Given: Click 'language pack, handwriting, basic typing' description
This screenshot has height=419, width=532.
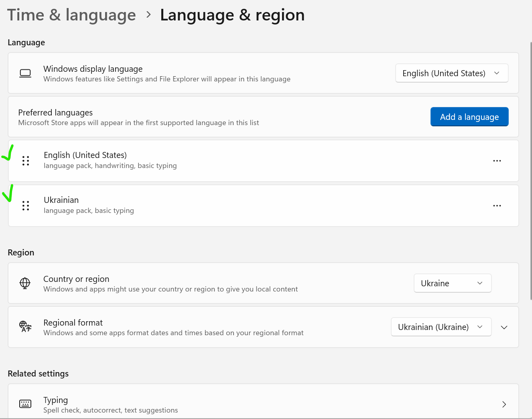Looking at the screenshot, I should 110,166.
